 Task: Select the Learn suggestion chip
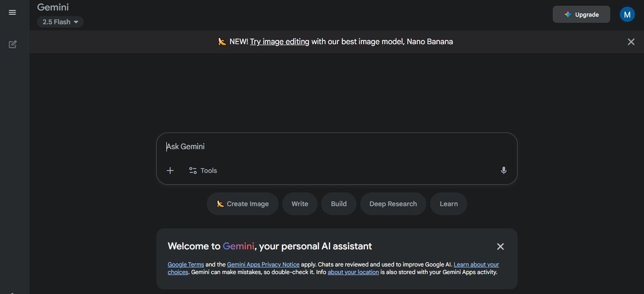click(448, 204)
